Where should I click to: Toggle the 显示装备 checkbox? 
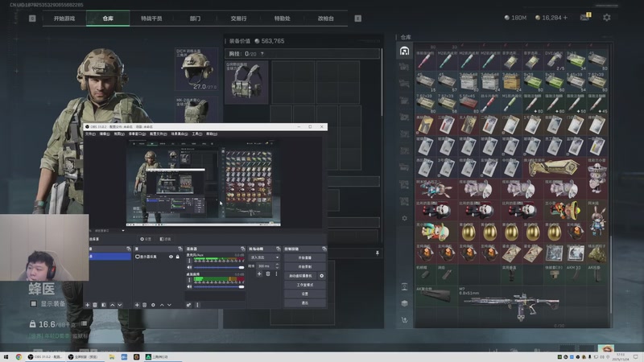tap(34, 304)
